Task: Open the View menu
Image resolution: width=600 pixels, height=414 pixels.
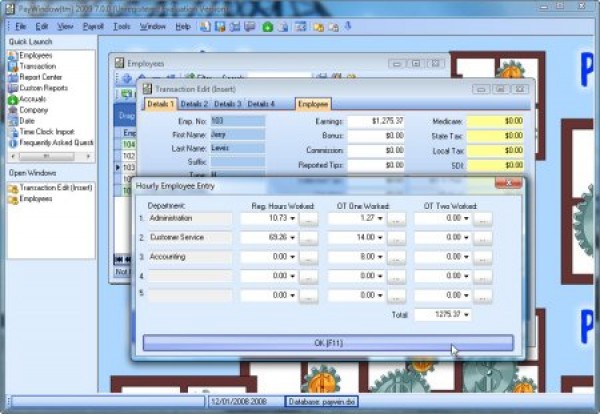Action: [65, 26]
